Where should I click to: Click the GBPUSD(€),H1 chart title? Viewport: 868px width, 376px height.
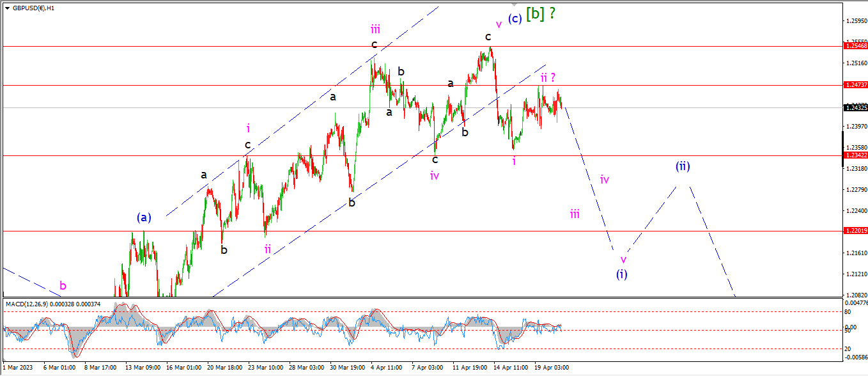(33, 8)
